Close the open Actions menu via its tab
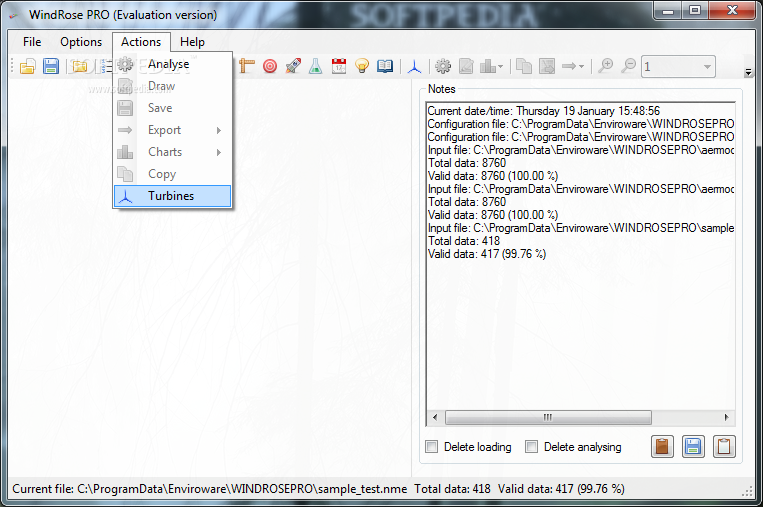Screen dimensions: 763x507 [141, 42]
